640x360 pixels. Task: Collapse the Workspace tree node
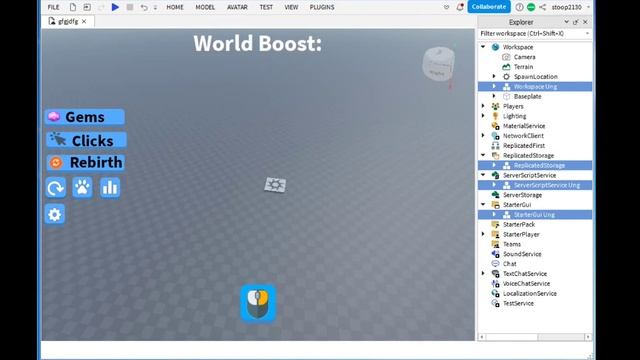483,47
